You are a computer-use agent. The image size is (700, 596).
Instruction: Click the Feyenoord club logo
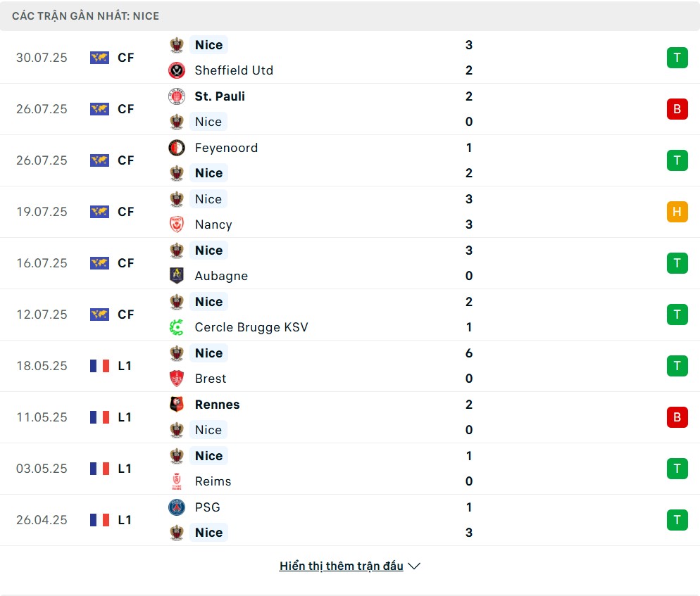point(177,148)
